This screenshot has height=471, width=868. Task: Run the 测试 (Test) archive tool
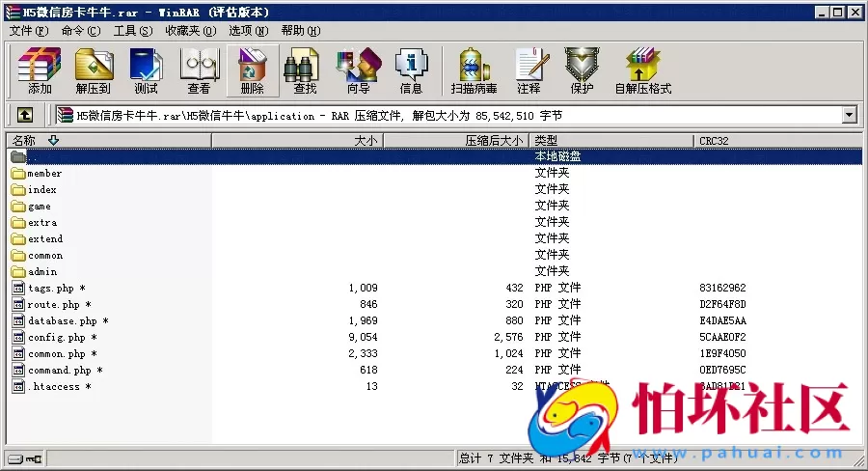147,70
